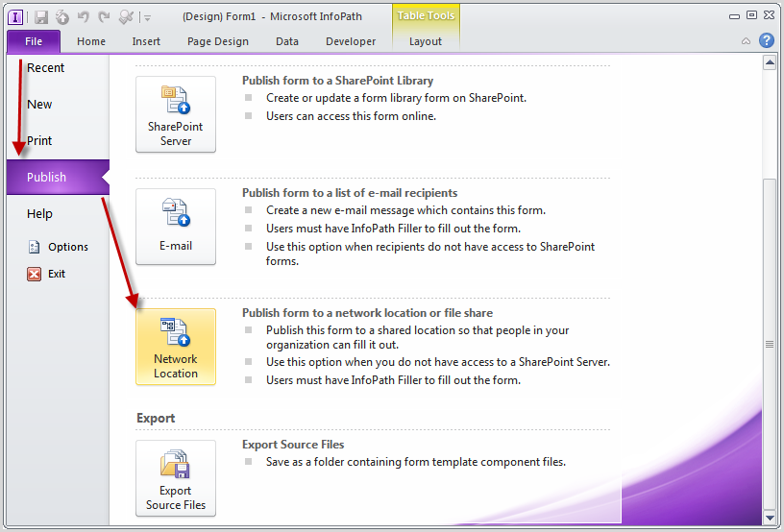Open the File tab
The width and height of the screenshot is (784, 532).
34,41
